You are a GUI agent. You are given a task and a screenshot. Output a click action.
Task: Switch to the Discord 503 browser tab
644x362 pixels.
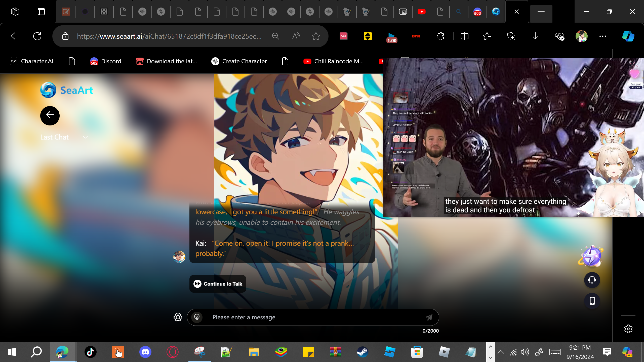point(477,12)
